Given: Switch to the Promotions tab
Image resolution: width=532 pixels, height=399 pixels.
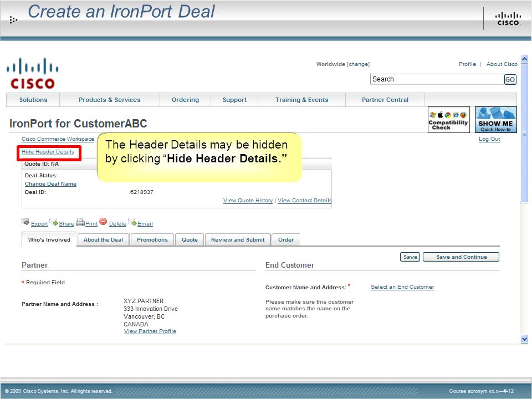Looking at the screenshot, I should click(152, 239).
